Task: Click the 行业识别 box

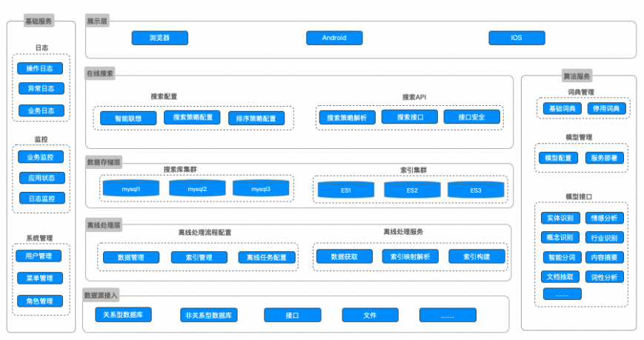Action: point(605,237)
